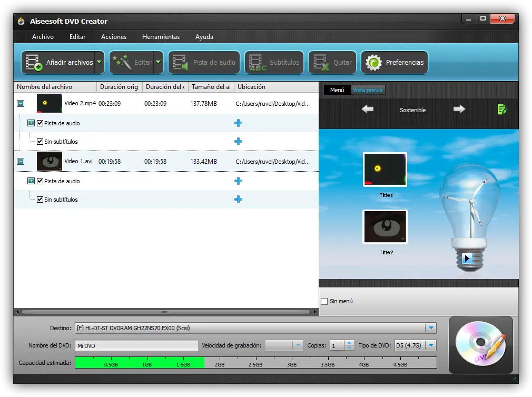This screenshot has height=397, width=532.
Task: Click the Nombre del DVD text field
Action: [136, 346]
